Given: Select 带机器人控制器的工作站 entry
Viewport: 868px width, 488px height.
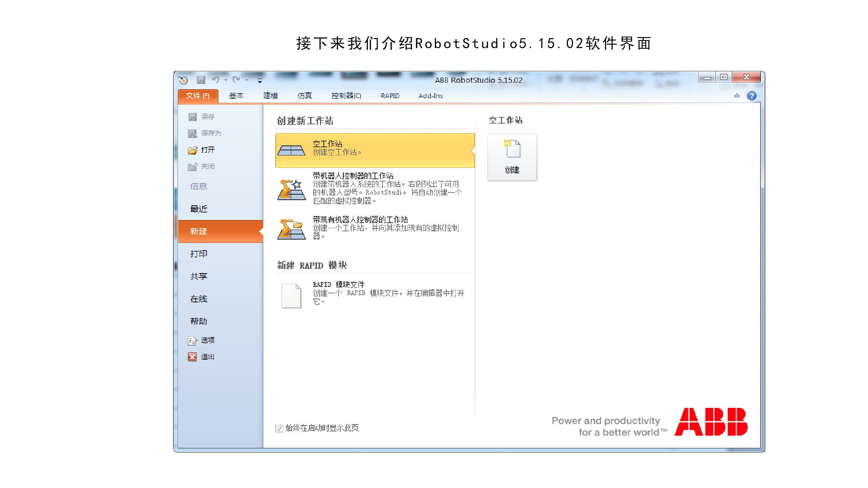Looking at the screenshot, I should click(x=375, y=188).
